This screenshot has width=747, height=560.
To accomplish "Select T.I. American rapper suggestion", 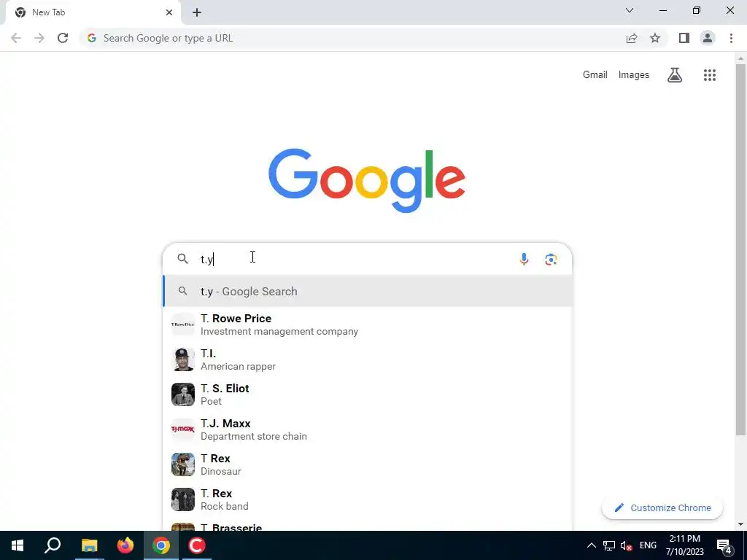I will (368, 359).
